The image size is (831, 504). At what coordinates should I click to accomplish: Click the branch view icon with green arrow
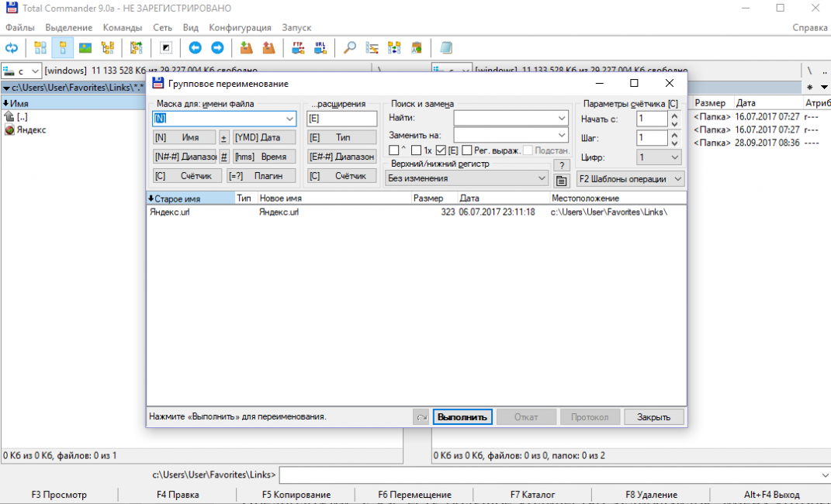[137, 48]
